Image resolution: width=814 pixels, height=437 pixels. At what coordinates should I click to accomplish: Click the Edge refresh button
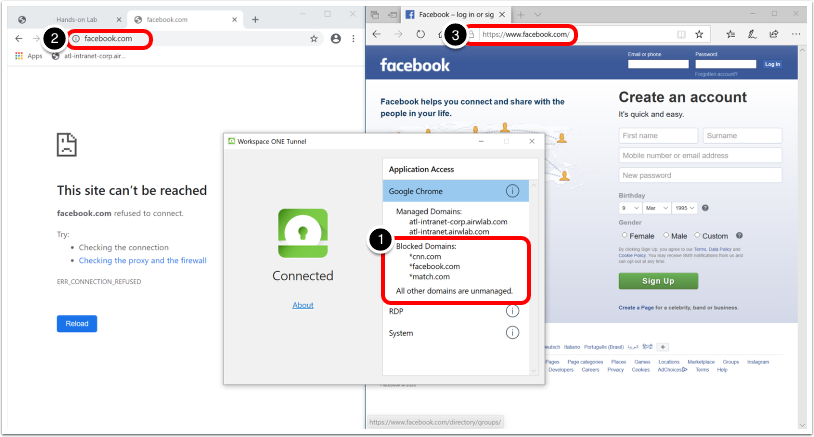(x=421, y=34)
